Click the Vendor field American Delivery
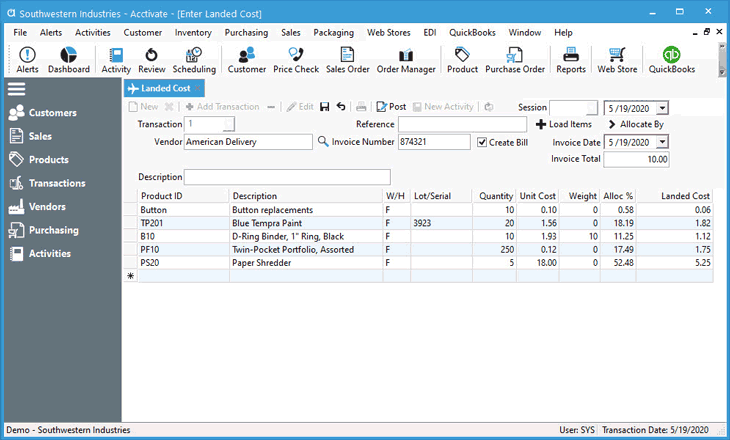Image resolution: width=730 pixels, height=440 pixels. (x=248, y=142)
